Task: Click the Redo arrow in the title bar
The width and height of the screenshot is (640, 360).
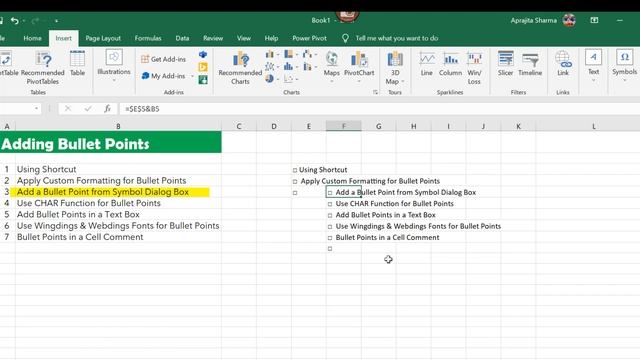Action: click(x=35, y=20)
